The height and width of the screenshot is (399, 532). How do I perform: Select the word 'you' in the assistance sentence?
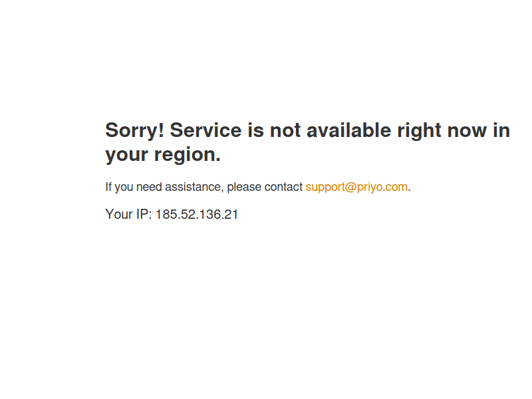coord(124,188)
